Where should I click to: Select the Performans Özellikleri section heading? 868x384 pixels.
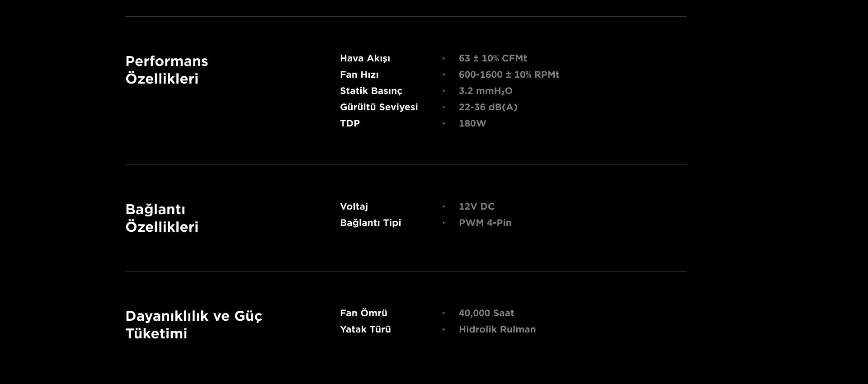coord(166,70)
